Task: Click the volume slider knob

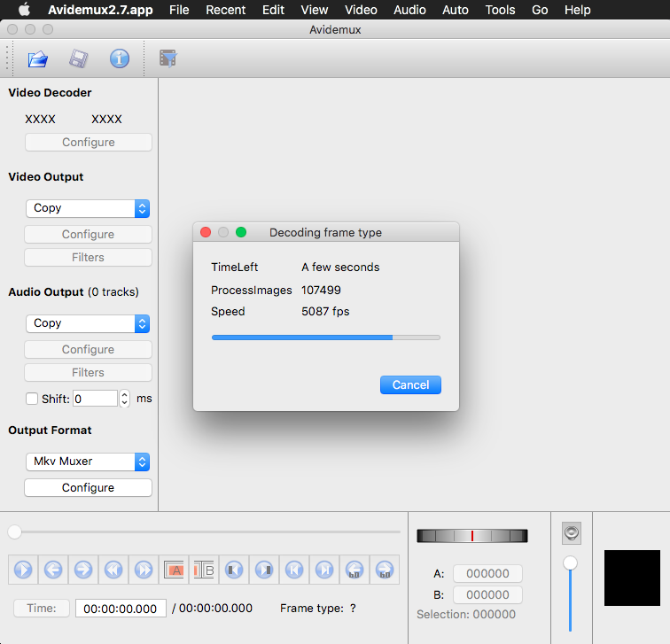Action: [x=570, y=563]
